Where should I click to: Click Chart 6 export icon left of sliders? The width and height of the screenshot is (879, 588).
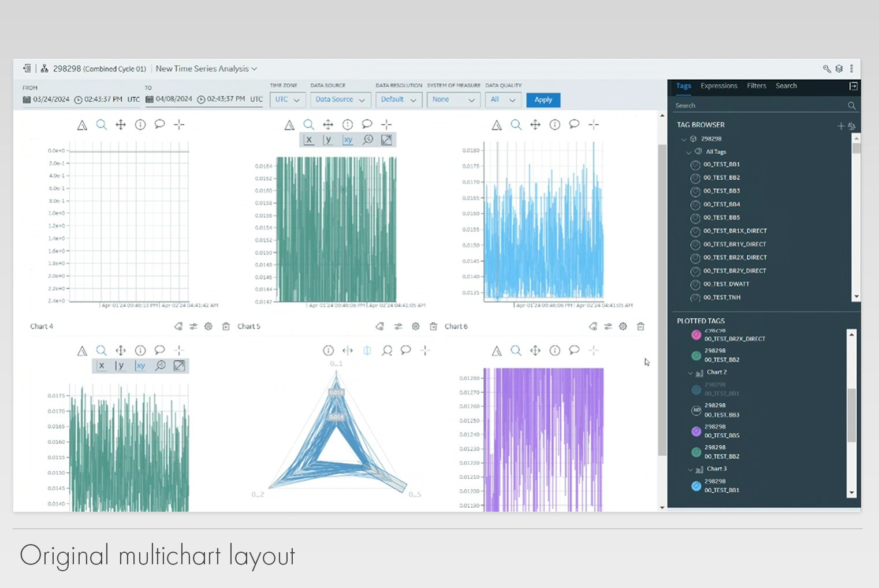[x=593, y=326]
